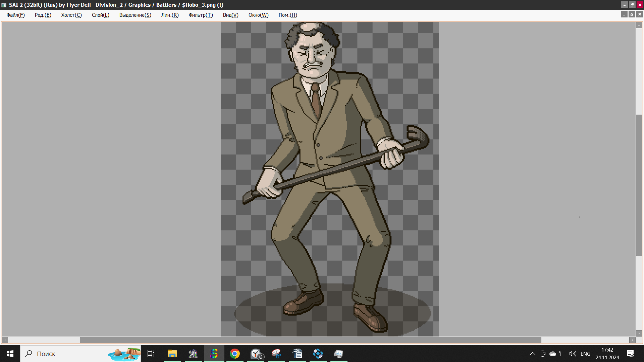644x362 pixels.
Task: Open the Вид (View) menu
Action: tap(230, 15)
